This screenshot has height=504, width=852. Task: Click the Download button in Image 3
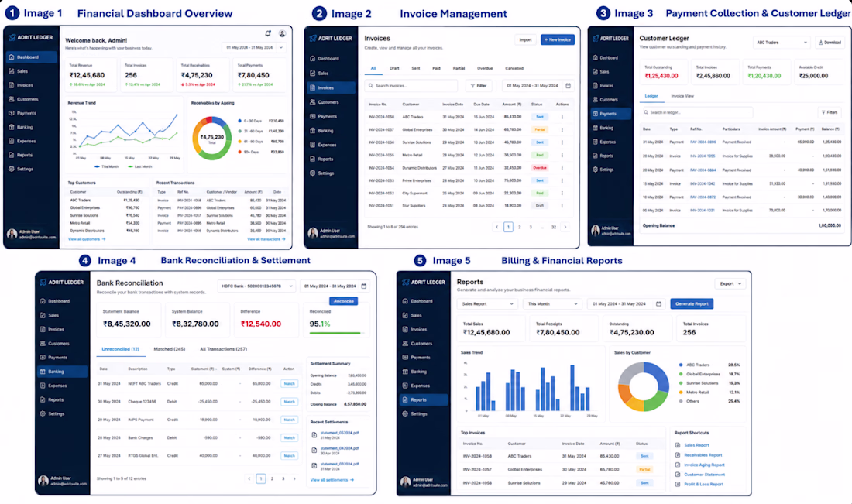830,43
